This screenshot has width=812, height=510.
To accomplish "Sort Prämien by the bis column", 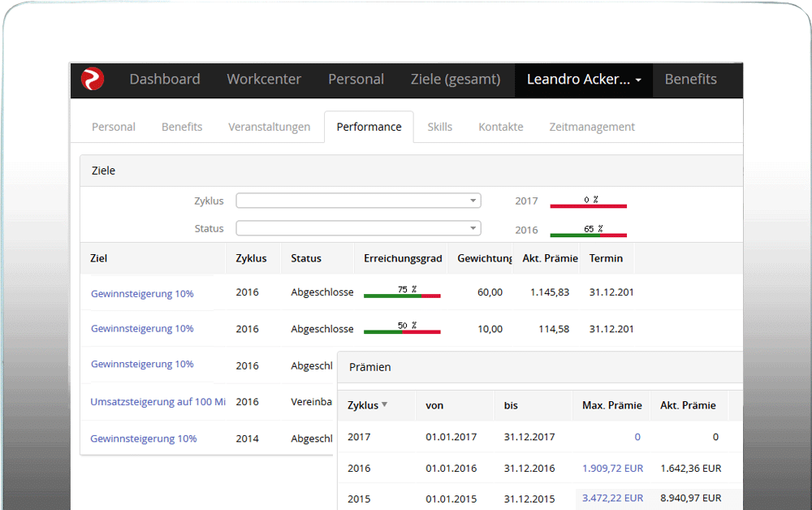I will click(x=511, y=405).
